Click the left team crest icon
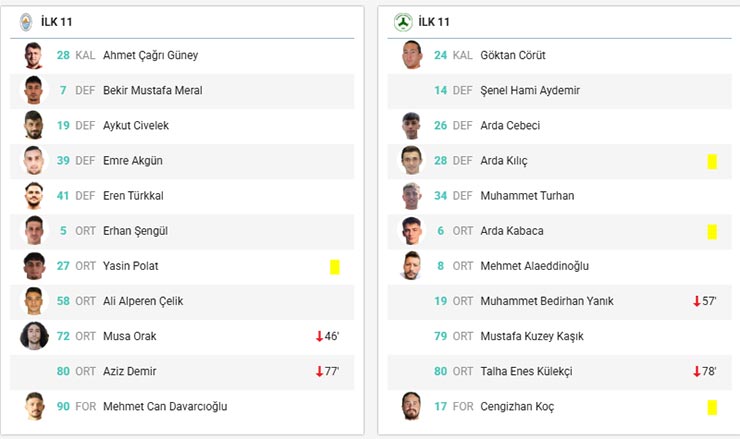The image size is (740, 439). coord(27,21)
